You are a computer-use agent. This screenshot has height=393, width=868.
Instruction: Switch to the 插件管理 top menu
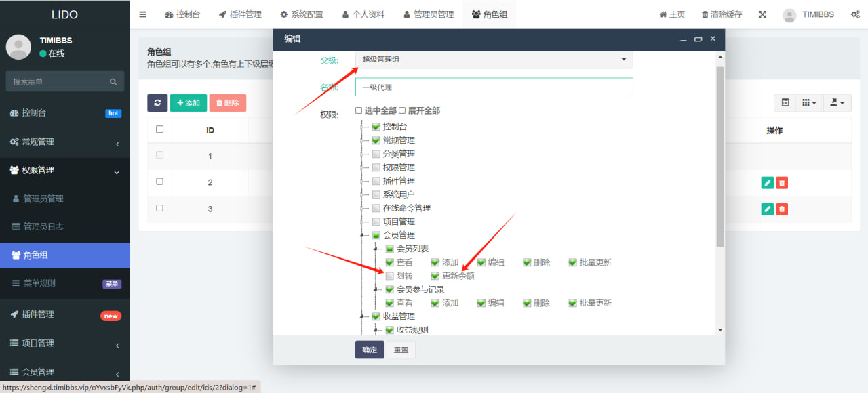240,14
